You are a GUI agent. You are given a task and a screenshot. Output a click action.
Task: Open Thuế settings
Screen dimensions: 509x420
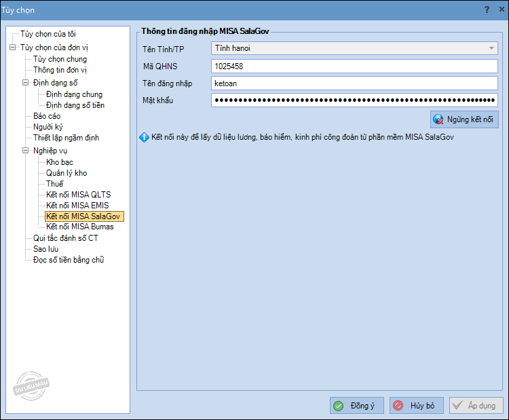pyautogui.click(x=54, y=184)
